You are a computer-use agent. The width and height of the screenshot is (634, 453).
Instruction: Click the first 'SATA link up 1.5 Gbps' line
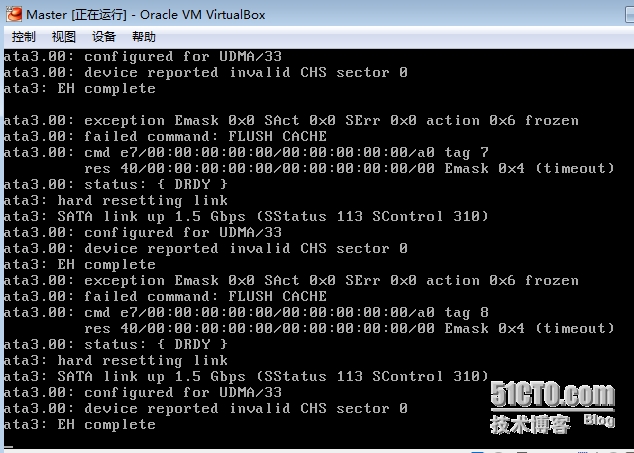tap(246, 216)
